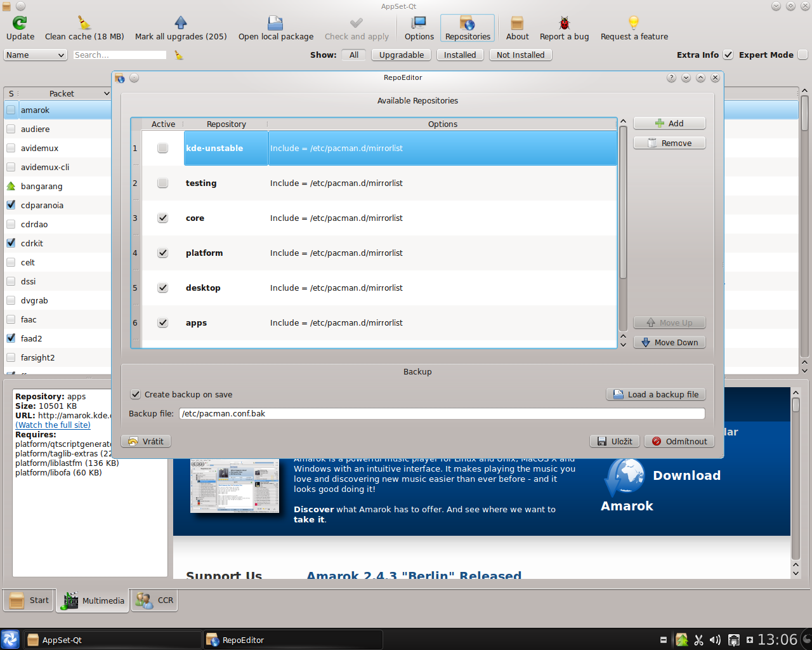The width and height of the screenshot is (812, 650).
Task: Show Not Installed packages filter
Action: pos(521,55)
